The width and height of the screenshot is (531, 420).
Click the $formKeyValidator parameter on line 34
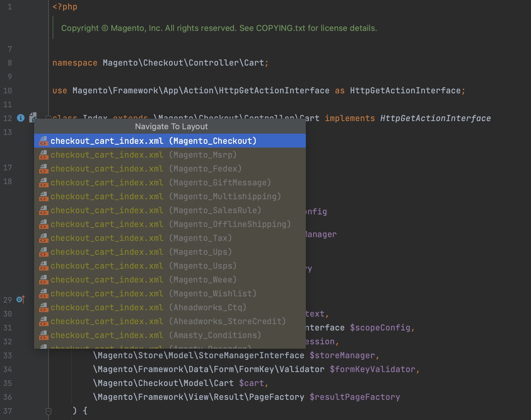(x=372, y=369)
